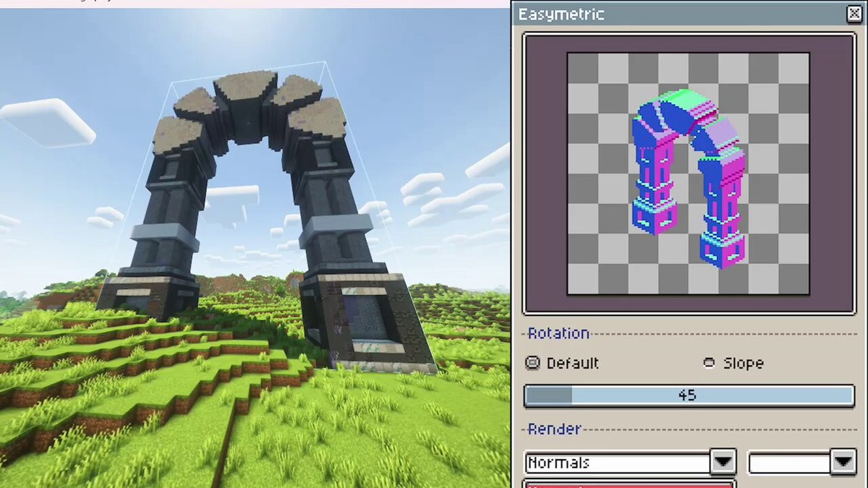Click the rotation slider showing 45
Image resolution: width=868 pixels, height=488 pixels.
[x=689, y=396]
